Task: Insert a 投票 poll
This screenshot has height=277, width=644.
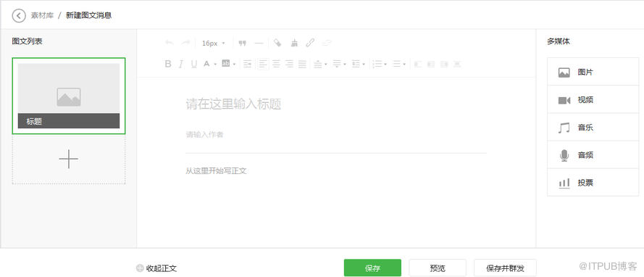Action: [593, 183]
